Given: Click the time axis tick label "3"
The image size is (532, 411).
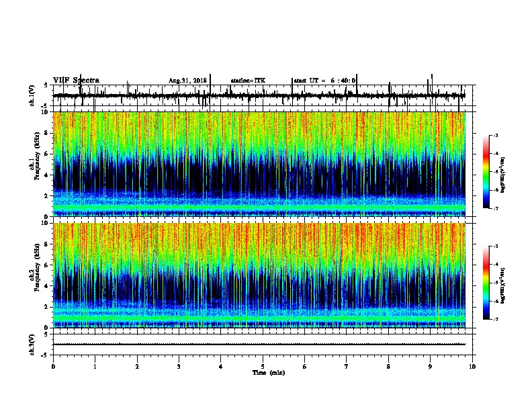Looking at the screenshot, I should (x=179, y=367).
